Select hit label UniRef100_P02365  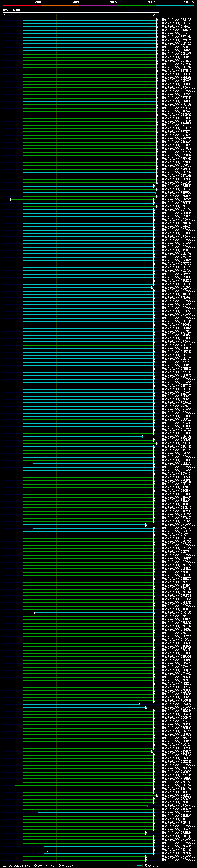click(x=177, y=599)
